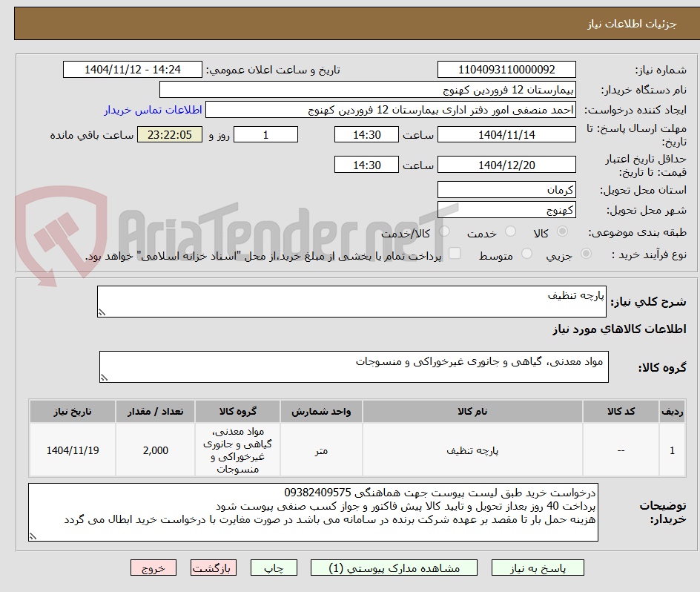The image size is (700, 592).
Task: Click the 'تعداد / مقدار' column header
Action: point(156,412)
